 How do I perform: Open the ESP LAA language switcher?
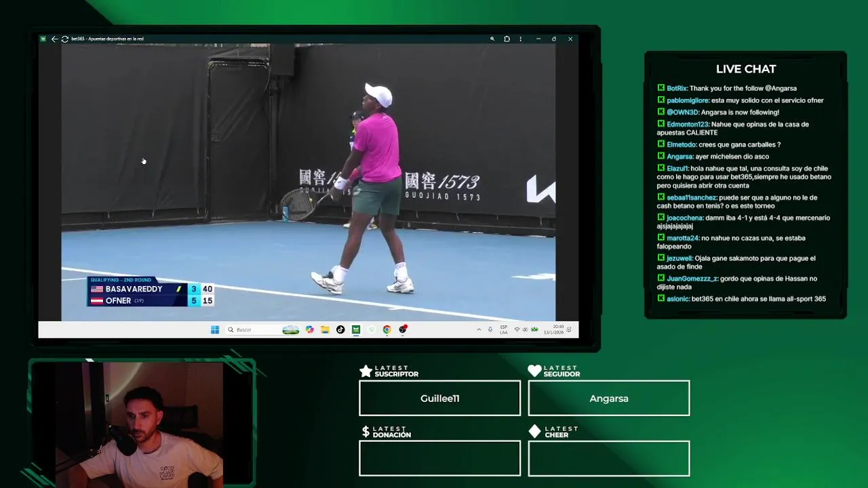coord(504,329)
